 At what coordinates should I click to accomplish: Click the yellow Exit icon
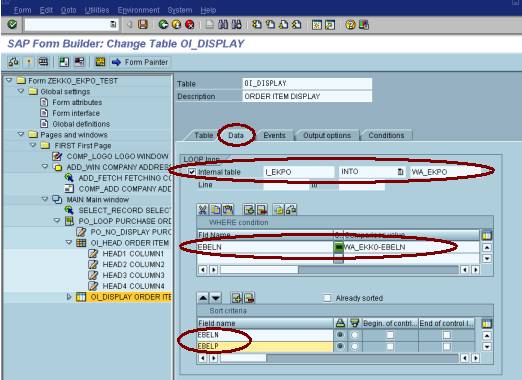coord(176,25)
